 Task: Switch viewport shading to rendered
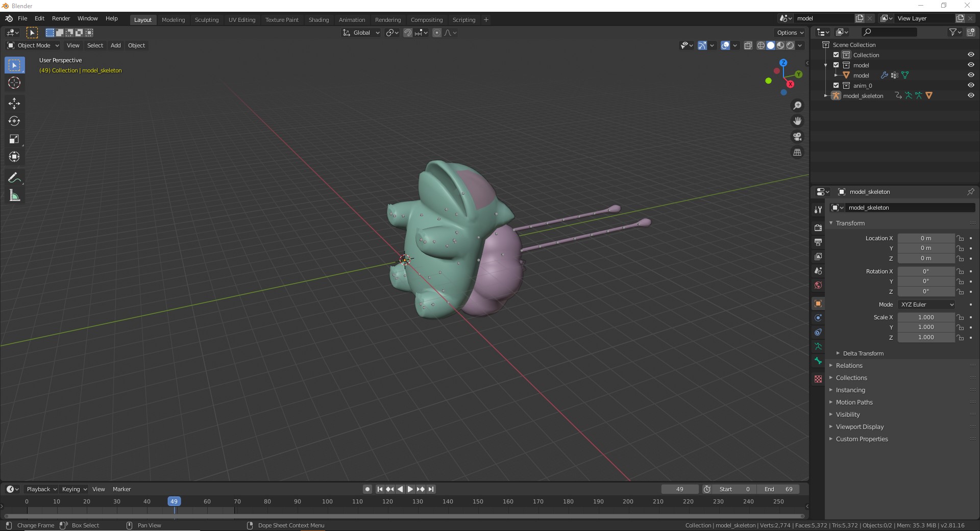790,46
